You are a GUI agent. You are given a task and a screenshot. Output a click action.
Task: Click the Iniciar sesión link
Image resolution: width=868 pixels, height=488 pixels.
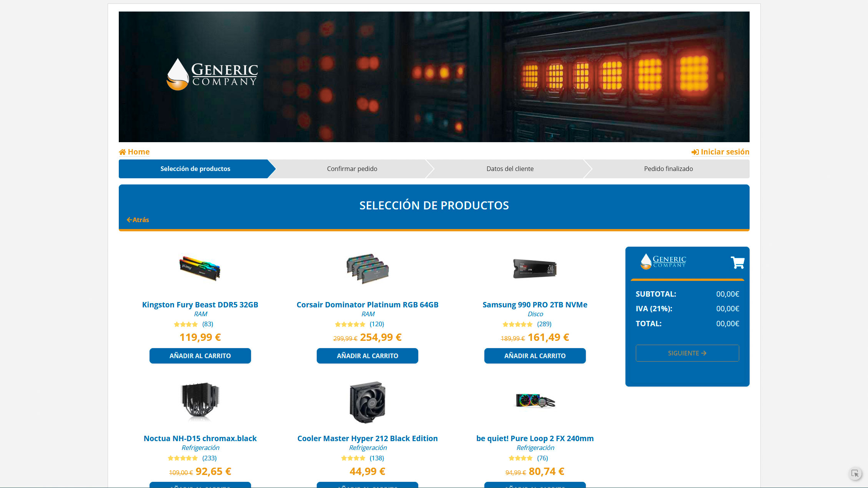tap(725, 151)
